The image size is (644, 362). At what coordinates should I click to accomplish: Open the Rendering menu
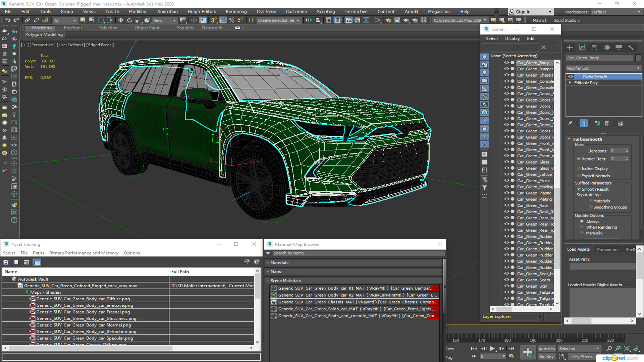[x=236, y=11]
